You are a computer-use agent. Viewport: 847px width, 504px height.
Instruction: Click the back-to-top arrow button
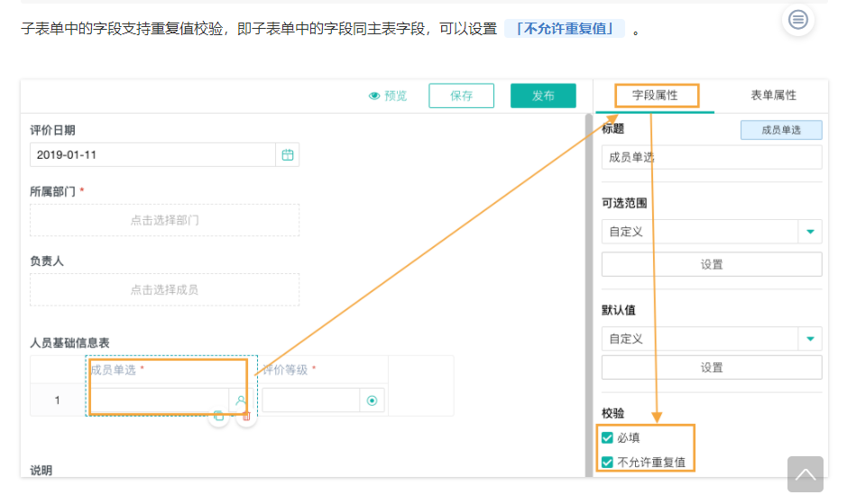pos(806,473)
